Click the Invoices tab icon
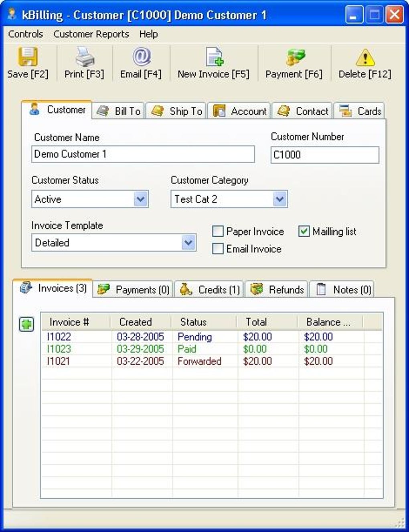The image size is (409, 532). coord(26,288)
